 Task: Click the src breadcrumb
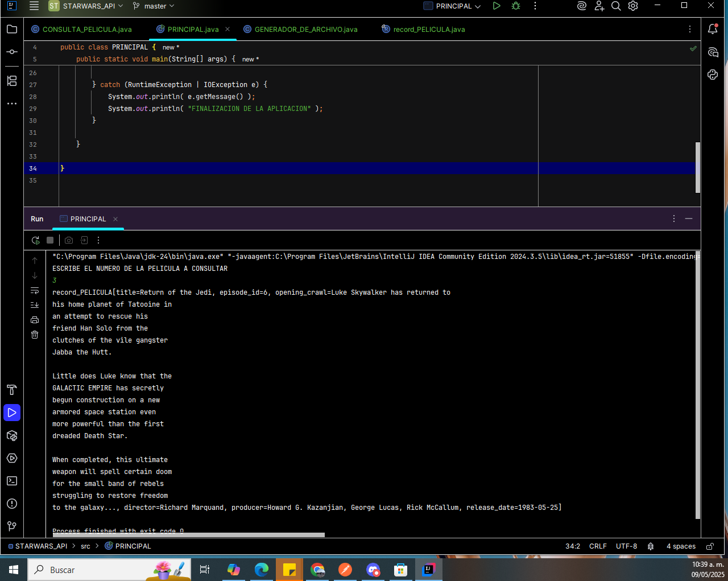coord(85,546)
